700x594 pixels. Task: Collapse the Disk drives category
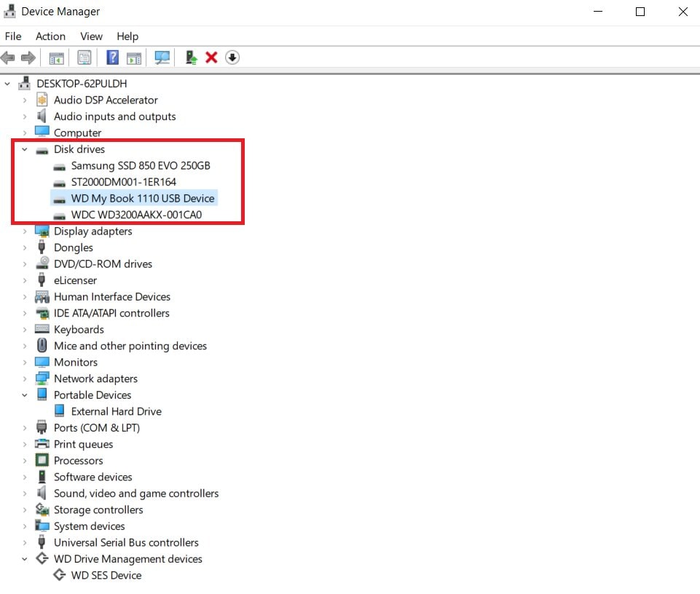click(x=24, y=149)
